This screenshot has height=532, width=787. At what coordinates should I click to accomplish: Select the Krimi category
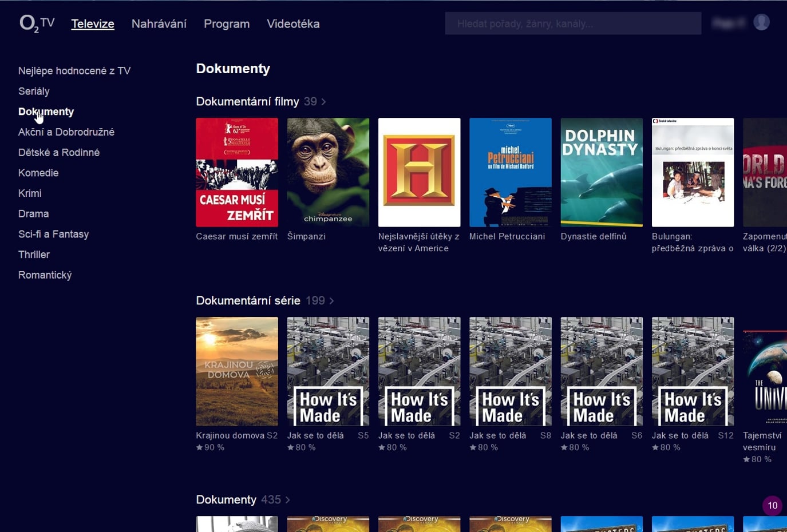pyautogui.click(x=30, y=193)
